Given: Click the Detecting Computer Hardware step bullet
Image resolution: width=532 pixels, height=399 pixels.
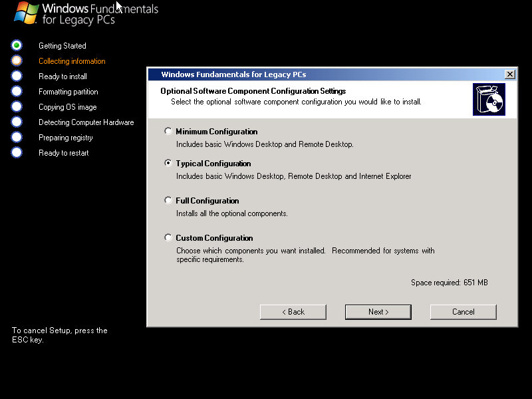Looking at the screenshot, I should pyautogui.click(x=17, y=122).
